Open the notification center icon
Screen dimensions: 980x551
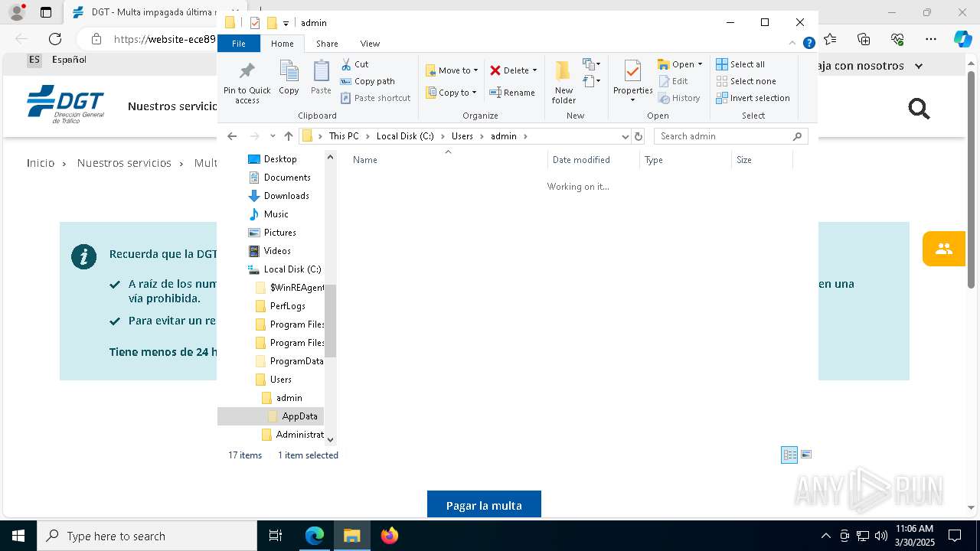point(955,536)
